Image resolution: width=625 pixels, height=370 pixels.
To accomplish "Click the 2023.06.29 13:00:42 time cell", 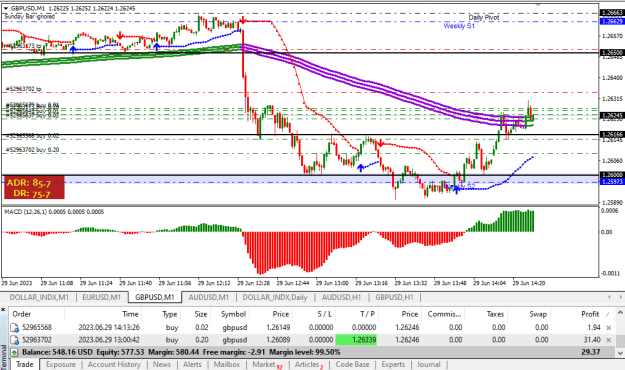I will pyautogui.click(x=109, y=340).
